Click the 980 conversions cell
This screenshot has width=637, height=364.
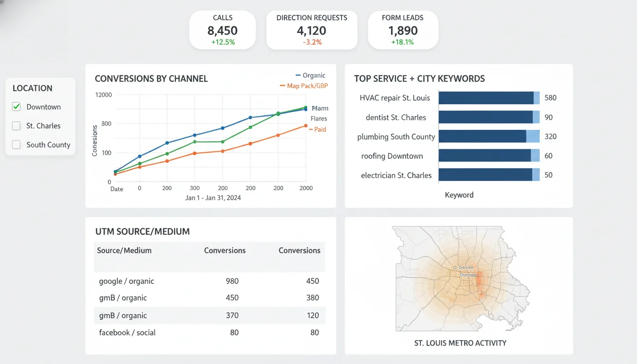(x=232, y=281)
